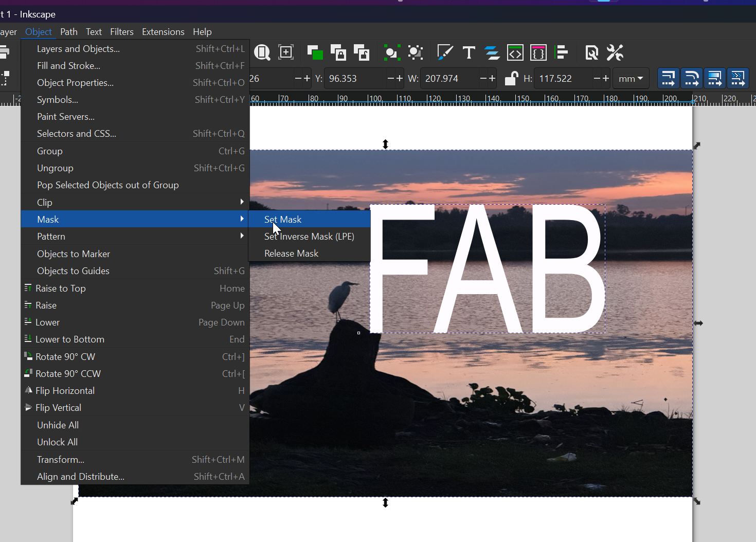756x542 pixels.
Task: Open Layers and Objects from Object menu
Action: click(x=135, y=49)
